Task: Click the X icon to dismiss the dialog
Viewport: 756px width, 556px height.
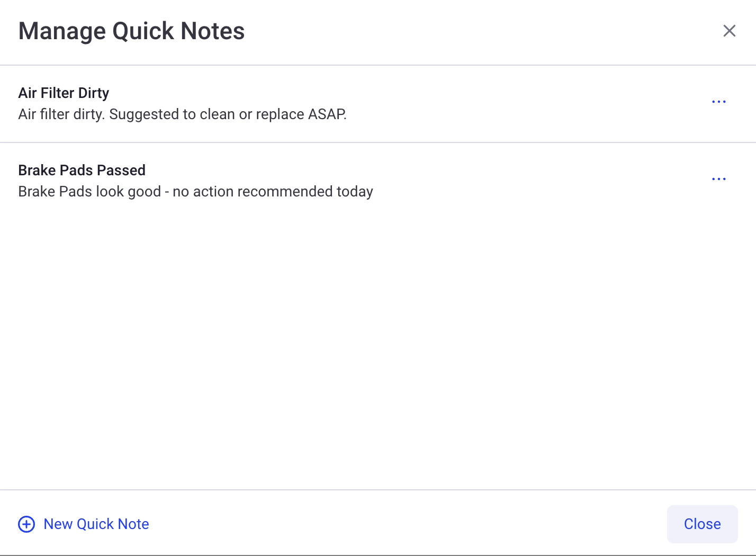Action: pos(730,31)
